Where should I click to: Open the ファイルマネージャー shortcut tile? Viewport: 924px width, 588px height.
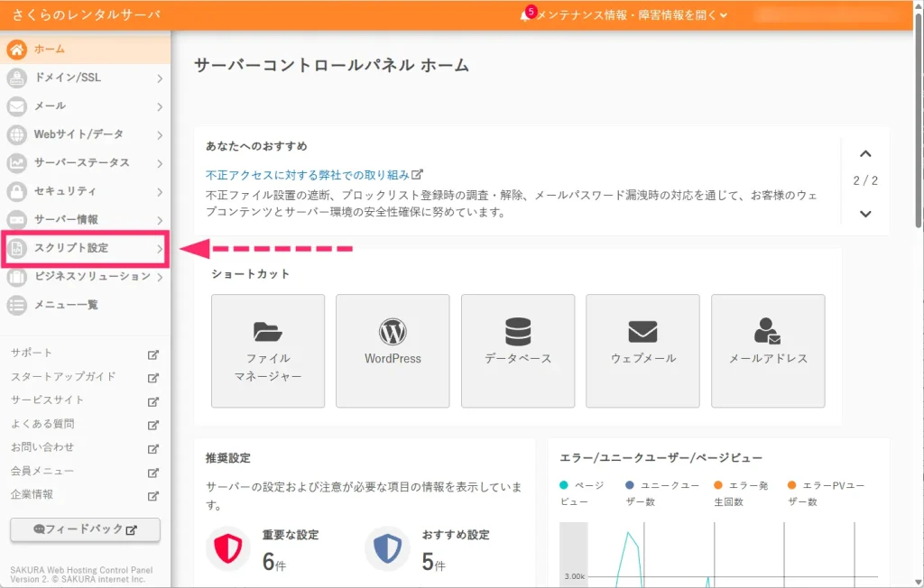(268, 351)
